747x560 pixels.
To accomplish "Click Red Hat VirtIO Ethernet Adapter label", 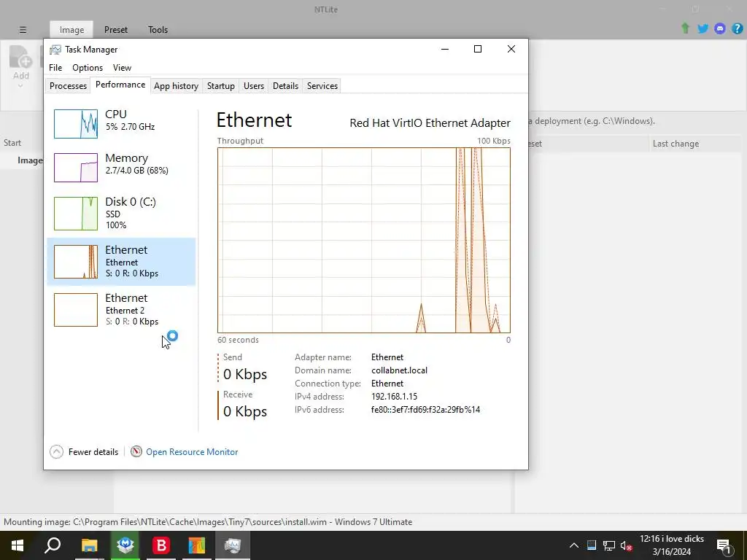I will [x=430, y=122].
